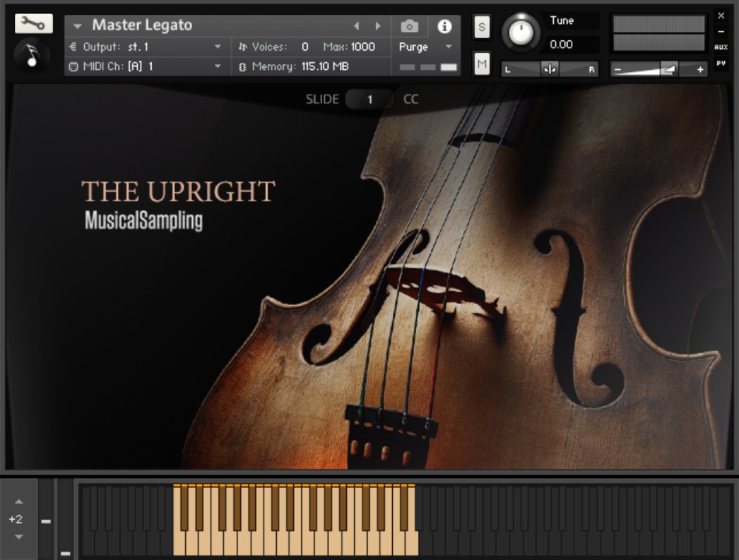
Task: Mute the Master Legato instrument
Action: click(x=481, y=64)
